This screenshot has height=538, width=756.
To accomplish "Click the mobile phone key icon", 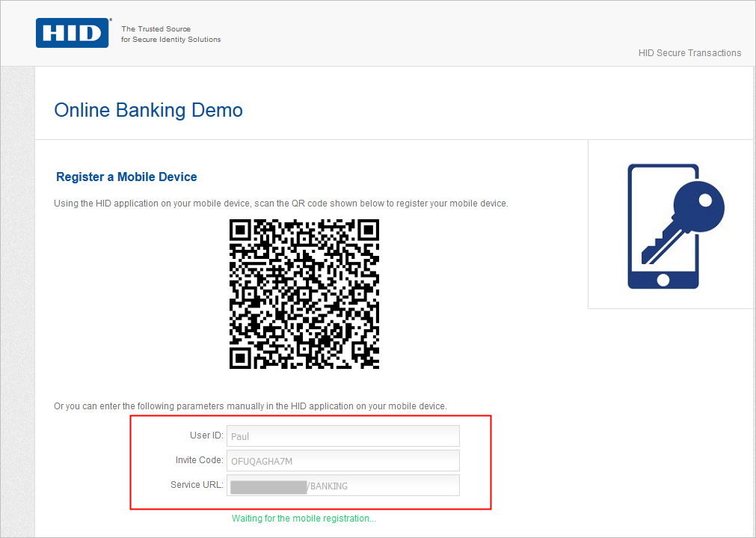I will pos(674,226).
